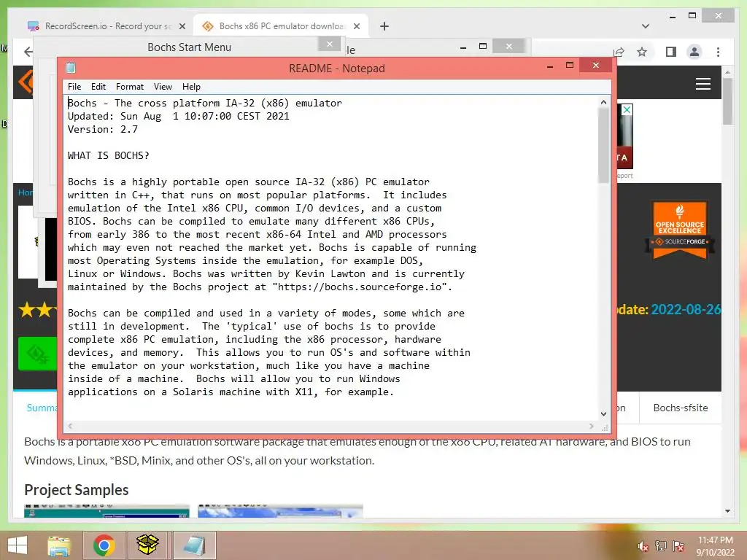747x560 pixels.
Task: Open SourceForge hamburger menu
Action: (x=703, y=84)
